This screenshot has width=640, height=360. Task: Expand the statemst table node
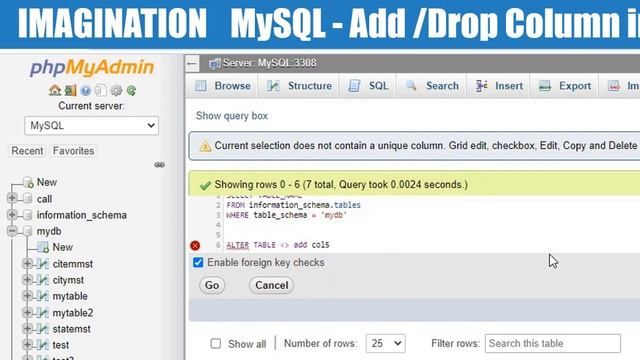point(27,328)
